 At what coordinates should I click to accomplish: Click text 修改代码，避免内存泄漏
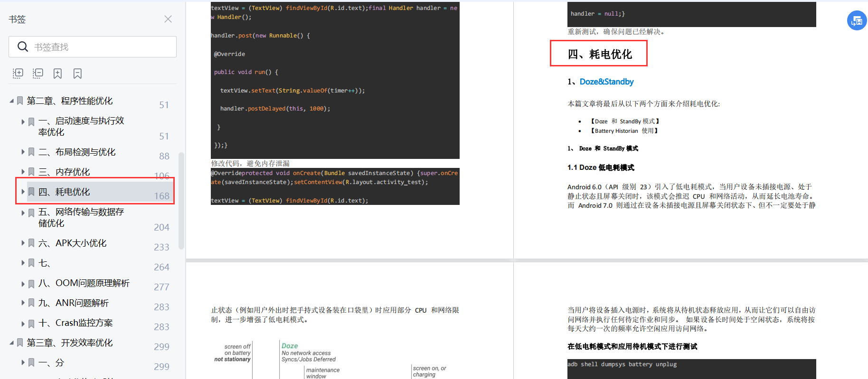pos(250,163)
